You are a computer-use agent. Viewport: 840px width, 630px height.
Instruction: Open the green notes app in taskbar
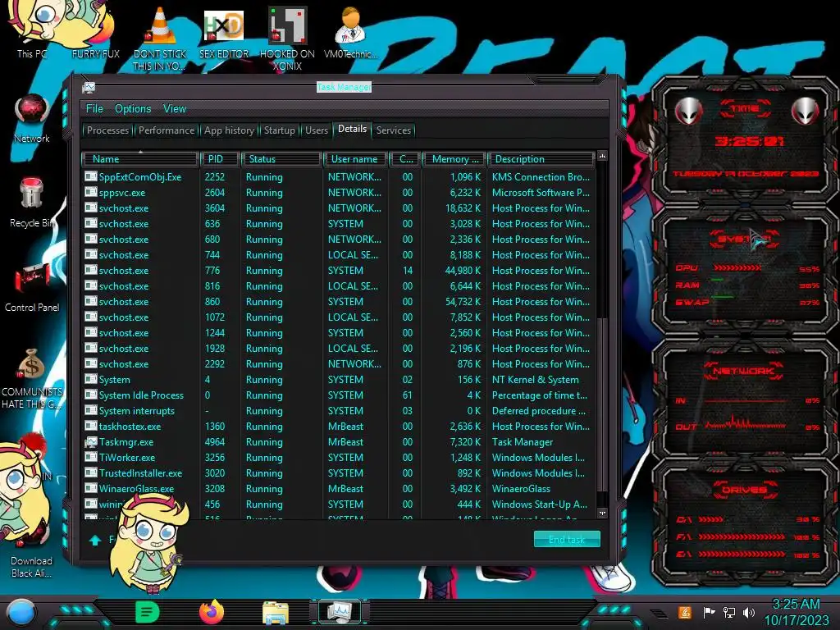tap(148, 612)
